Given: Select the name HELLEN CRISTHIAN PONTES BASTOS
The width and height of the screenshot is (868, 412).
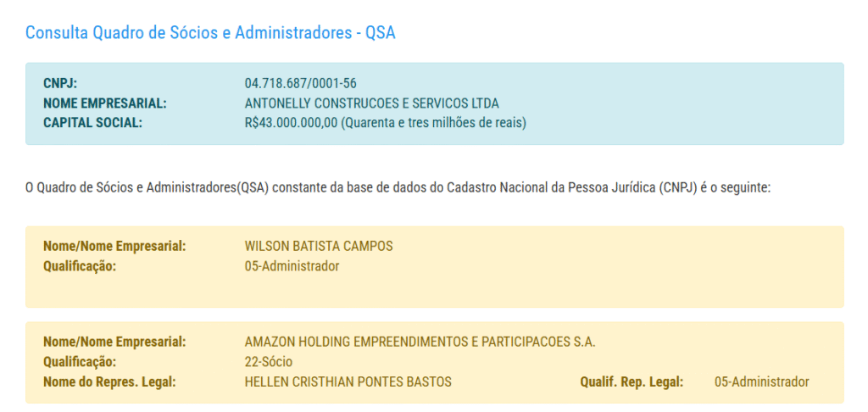Looking at the screenshot, I should coord(348,381).
